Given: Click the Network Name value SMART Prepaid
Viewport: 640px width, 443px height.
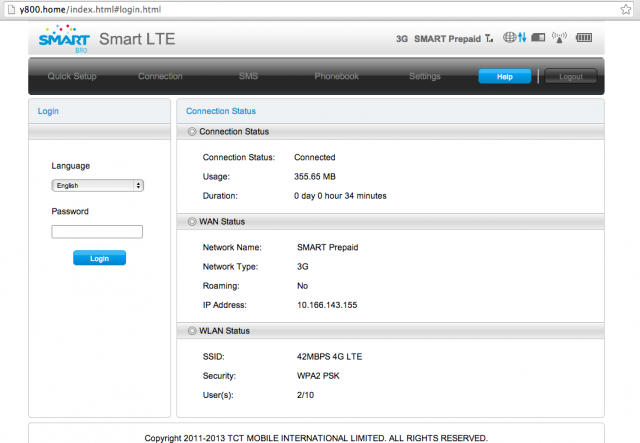Looking at the screenshot, I should click(327, 247).
